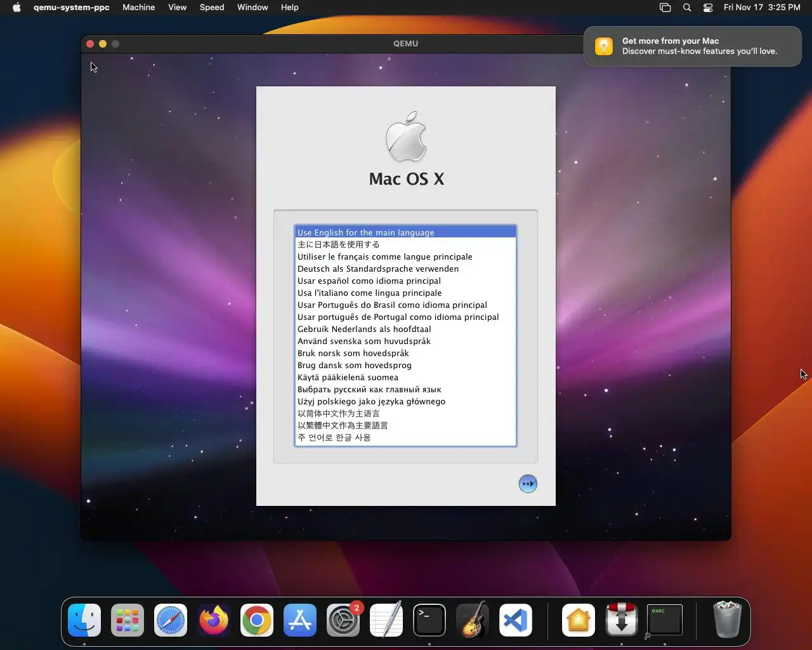This screenshot has width=812, height=650.
Task: Open the Apple menu
Action: point(16,8)
